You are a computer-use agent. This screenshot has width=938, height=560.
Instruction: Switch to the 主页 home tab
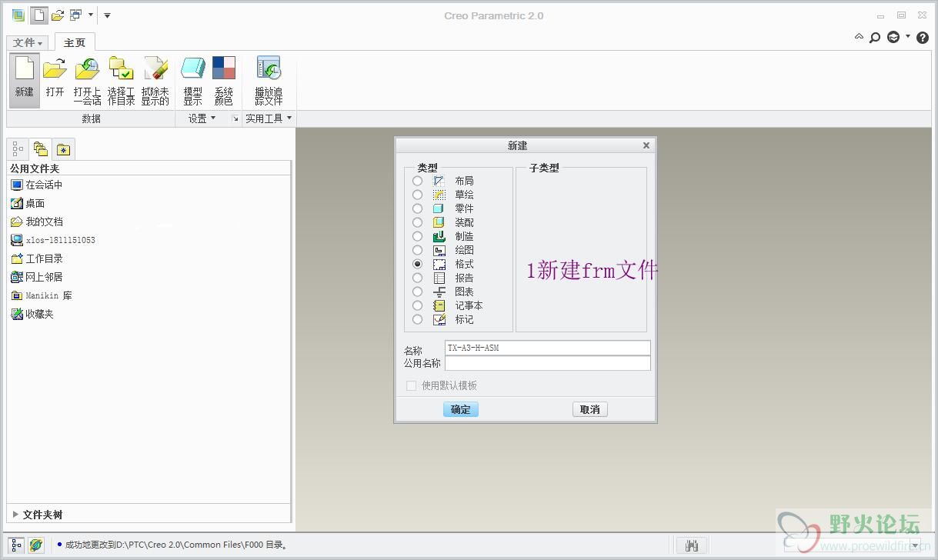pos(75,42)
